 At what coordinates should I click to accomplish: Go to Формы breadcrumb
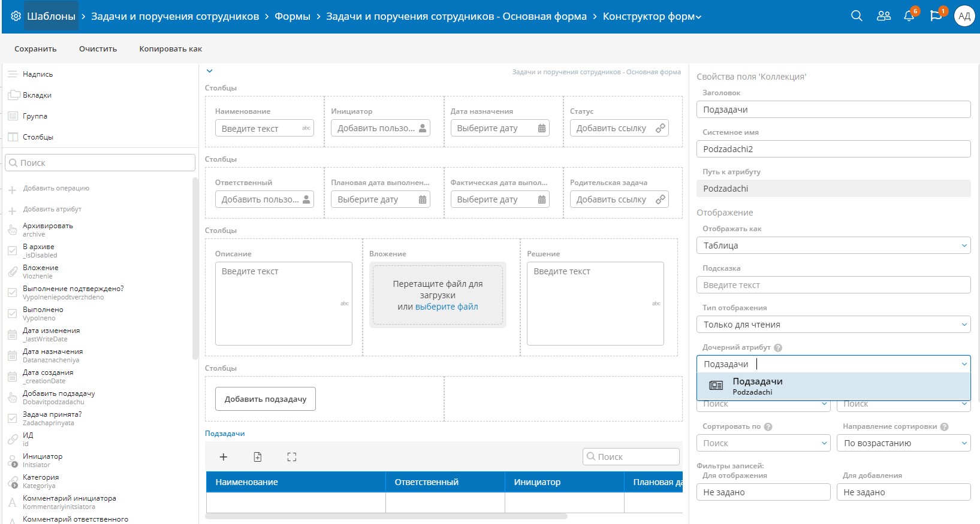[293, 16]
